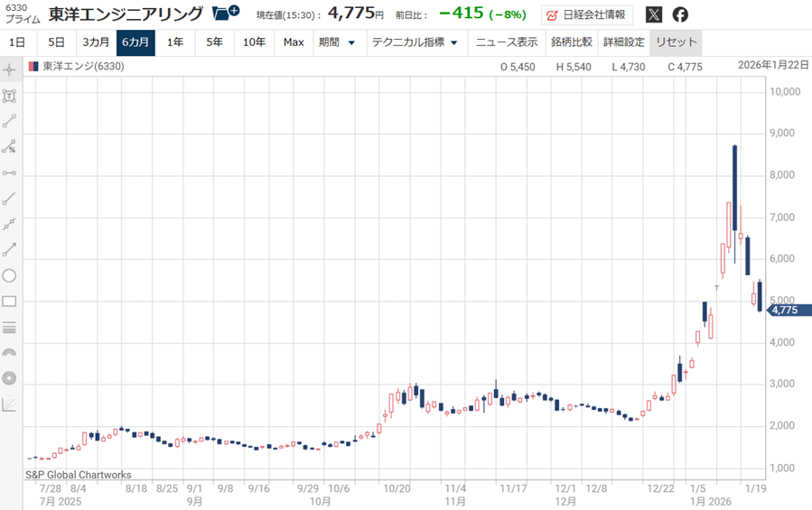Choose the ellipse drawing tool

tap(9, 275)
